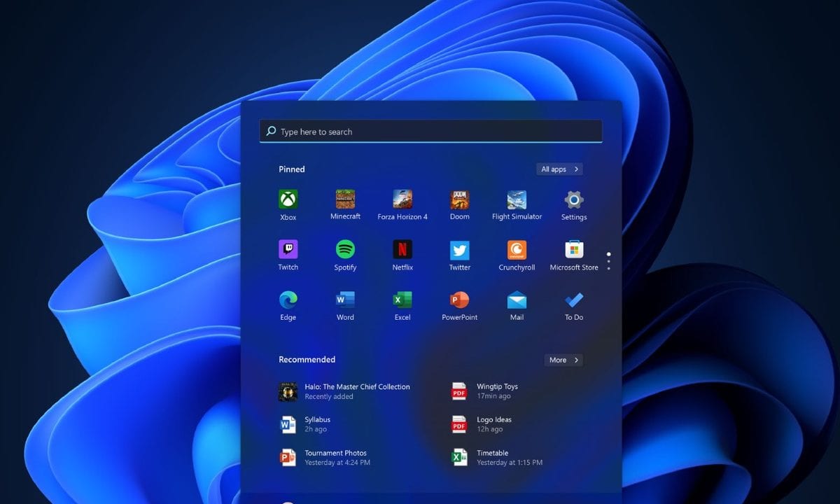Open the Wingtip Toys PDF
This screenshot has height=504, width=840.
point(485,391)
